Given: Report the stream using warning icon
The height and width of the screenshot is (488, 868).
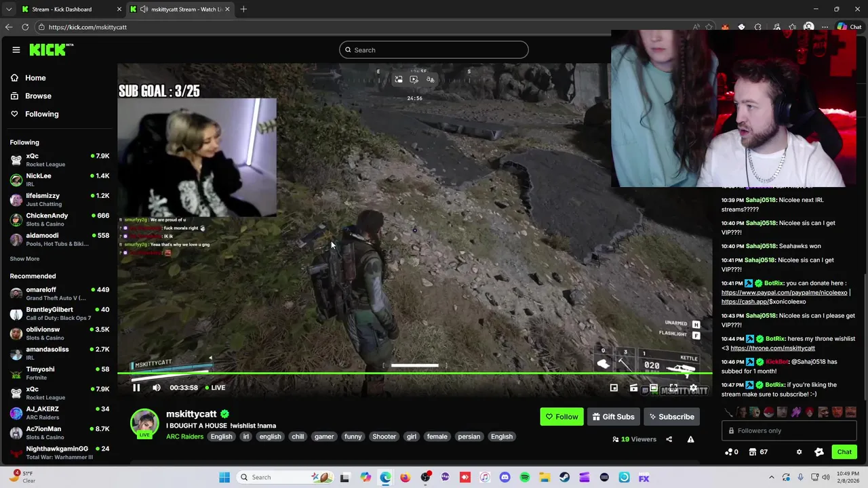Looking at the screenshot, I should (690, 439).
